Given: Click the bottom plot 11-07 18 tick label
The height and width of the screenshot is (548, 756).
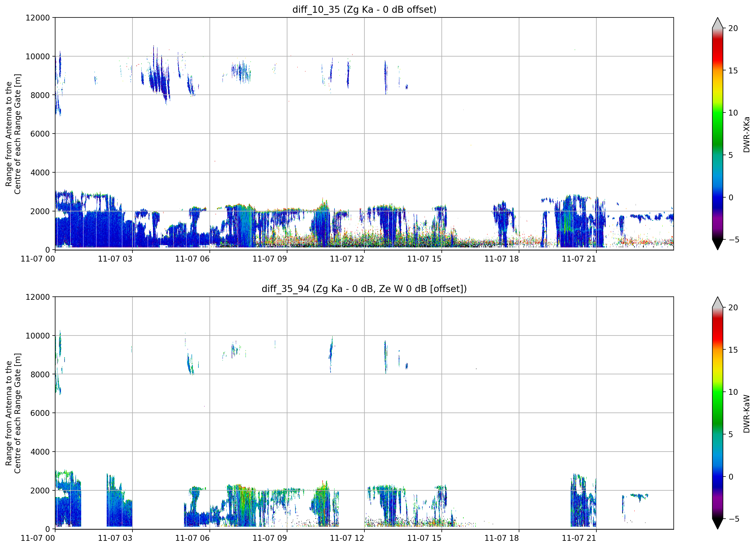Looking at the screenshot, I should pyautogui.click(x=502, y=538).
